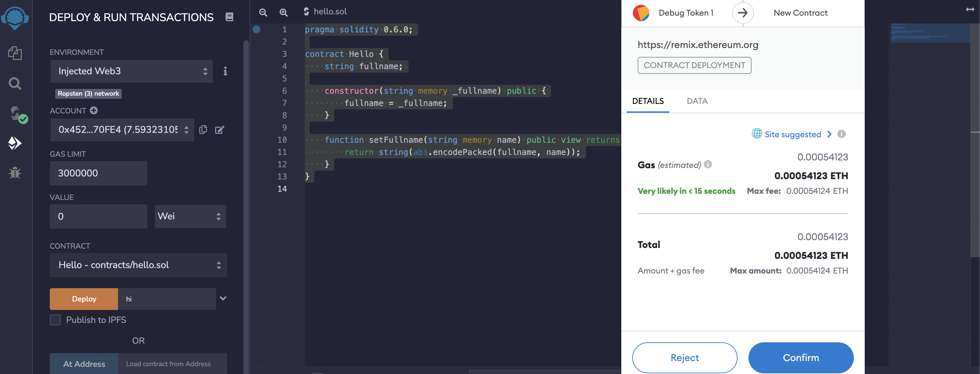Copy account address with copy icon
This screenshot has width=980, height=374.
coord(203,130)
